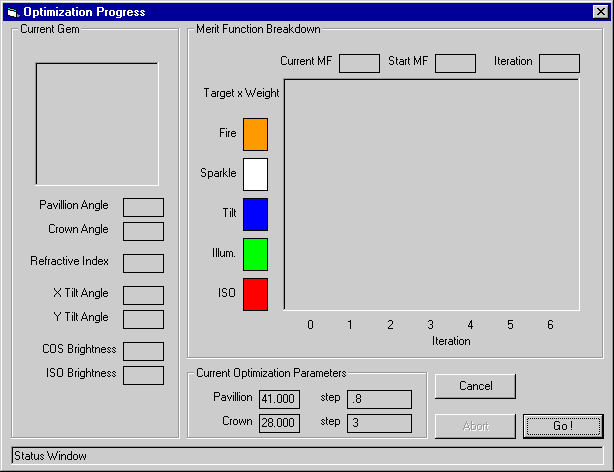This screenshot has width=614, height=472.
Task: Click the Status Window bar
Action: click(x=307, y=456)
